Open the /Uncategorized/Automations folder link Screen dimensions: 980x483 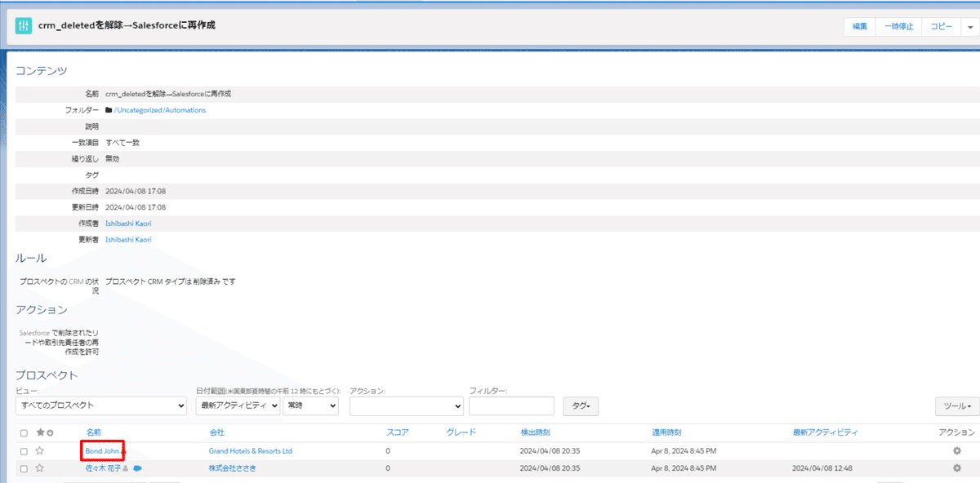pos(160,110)
